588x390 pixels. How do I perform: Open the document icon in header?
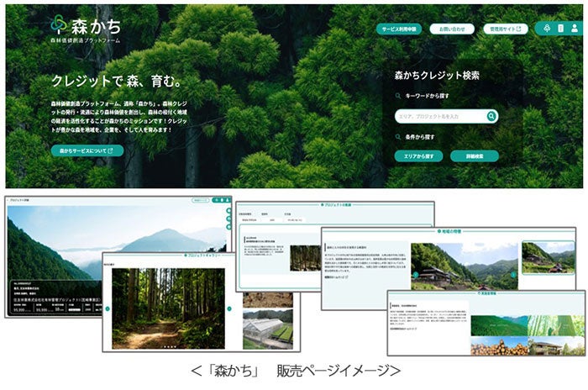(x=560, y=28)
